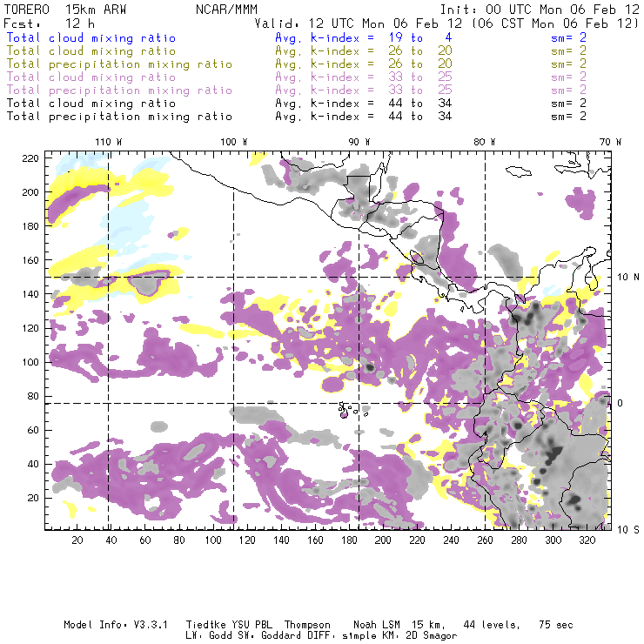Click the blue Total cloud mixing ratio legend entry
The height and width of the screenshot is (644, 644).
[91, 38]
